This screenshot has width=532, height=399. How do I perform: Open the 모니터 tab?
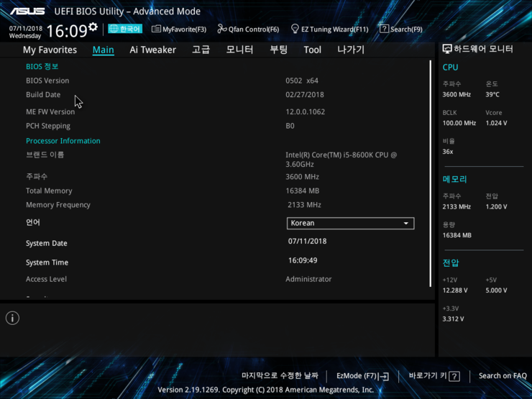[x=239, y=50]
